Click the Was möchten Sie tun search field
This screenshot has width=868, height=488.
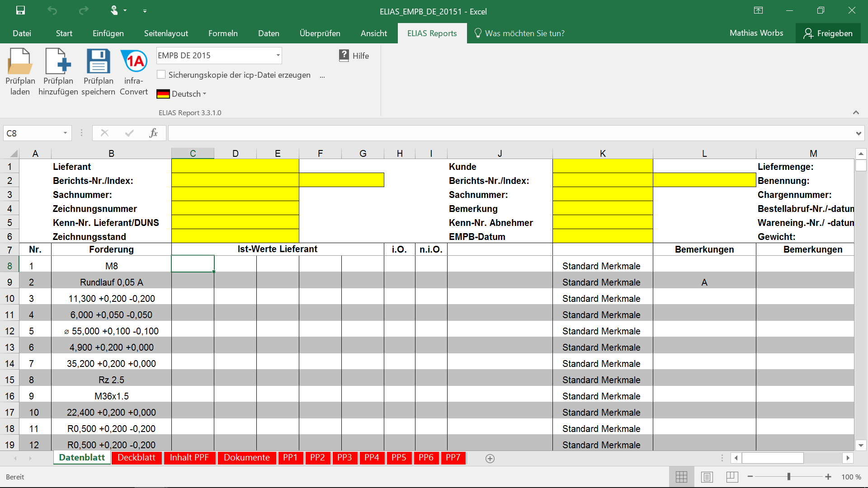tap(524, 33)
